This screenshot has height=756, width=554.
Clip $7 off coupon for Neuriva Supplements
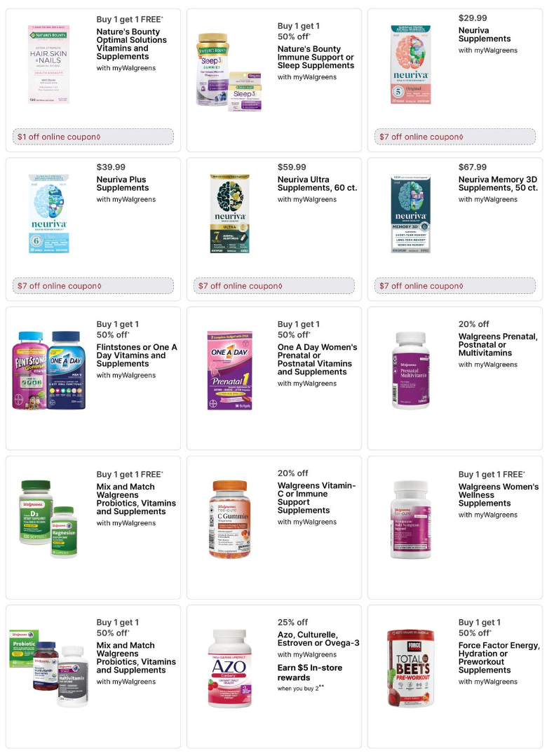pos(454,137)
